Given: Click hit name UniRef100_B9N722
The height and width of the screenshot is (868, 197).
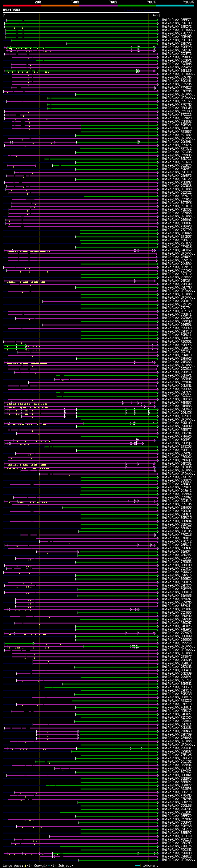Looking at the screenshot, I should (176, 159).
